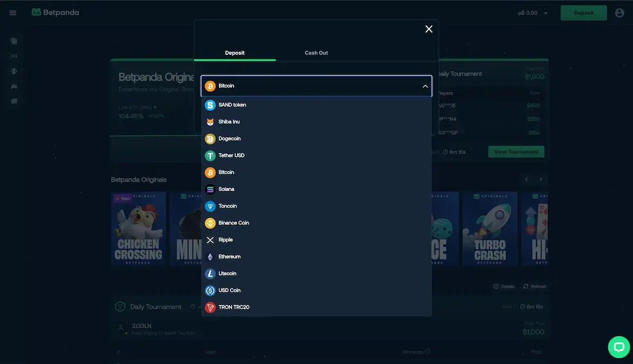This screenshot has height=364, width=633.
Task: Collapse the Bitcoin currency dropdown
Action: tap(425, 86)
